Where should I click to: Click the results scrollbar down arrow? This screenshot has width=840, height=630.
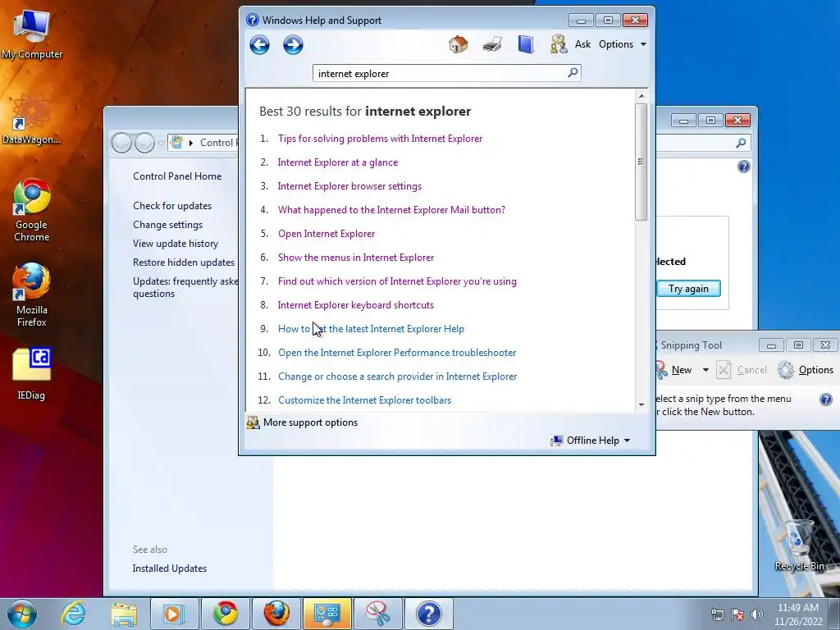click(641, 404)
